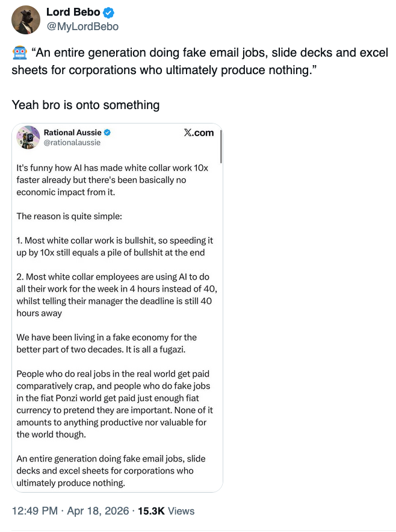Viewport: 396px width, 532px height.
Task: Open the 12:49 PM timestamp link
Action: (x=35, y=511)
